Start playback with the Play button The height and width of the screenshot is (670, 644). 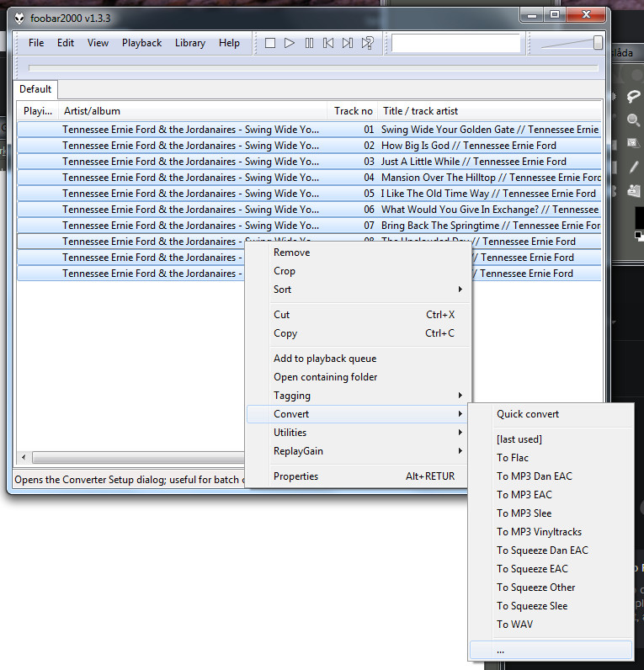point(290,43)
